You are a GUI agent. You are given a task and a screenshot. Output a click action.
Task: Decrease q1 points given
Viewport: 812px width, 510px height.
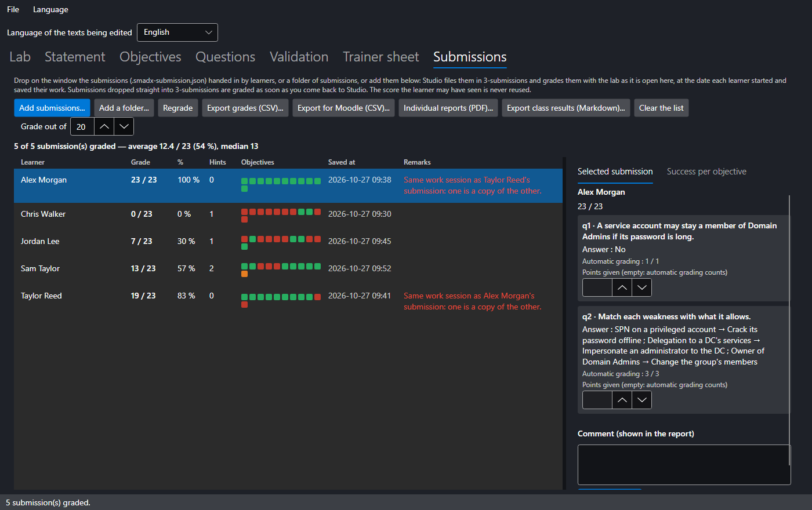(x=641, y=287)
